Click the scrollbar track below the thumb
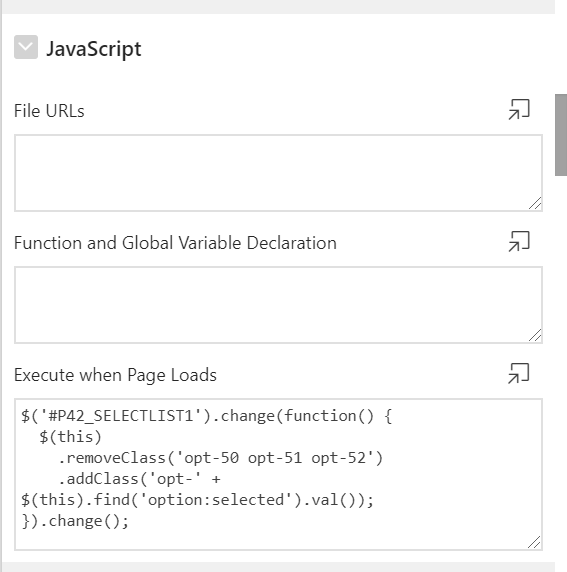The image size is (567, 572). point(561,365)
